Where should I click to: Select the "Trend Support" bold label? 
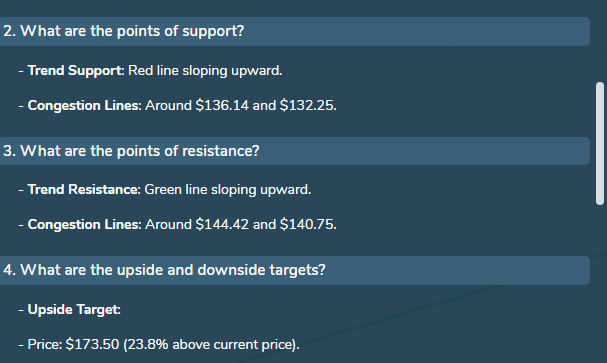tap(75, 70)
